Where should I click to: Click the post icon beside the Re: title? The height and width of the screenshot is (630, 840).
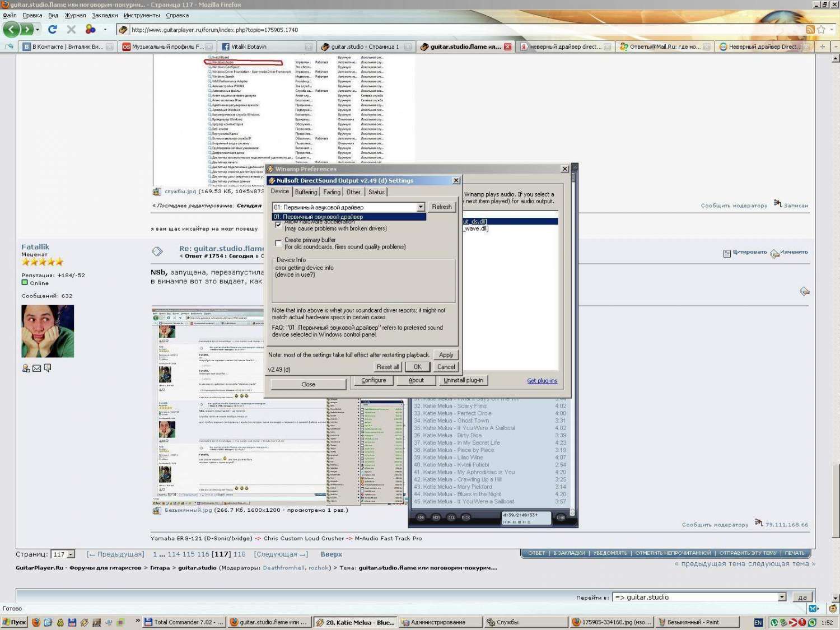(x=157, y=251)
